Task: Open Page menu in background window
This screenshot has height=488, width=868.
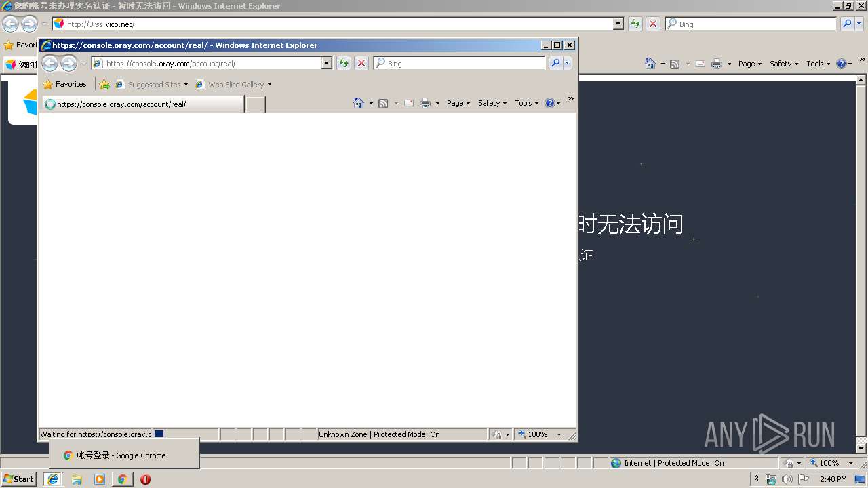Action: pos(750,64)
